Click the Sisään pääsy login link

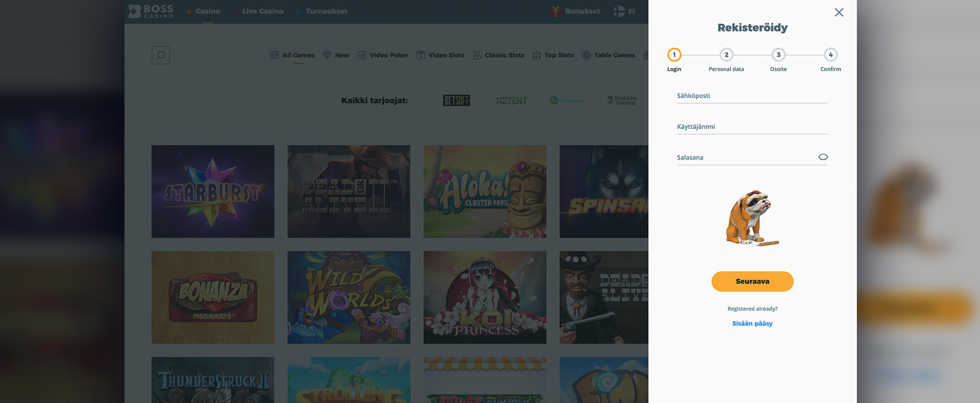pos(753,323)
